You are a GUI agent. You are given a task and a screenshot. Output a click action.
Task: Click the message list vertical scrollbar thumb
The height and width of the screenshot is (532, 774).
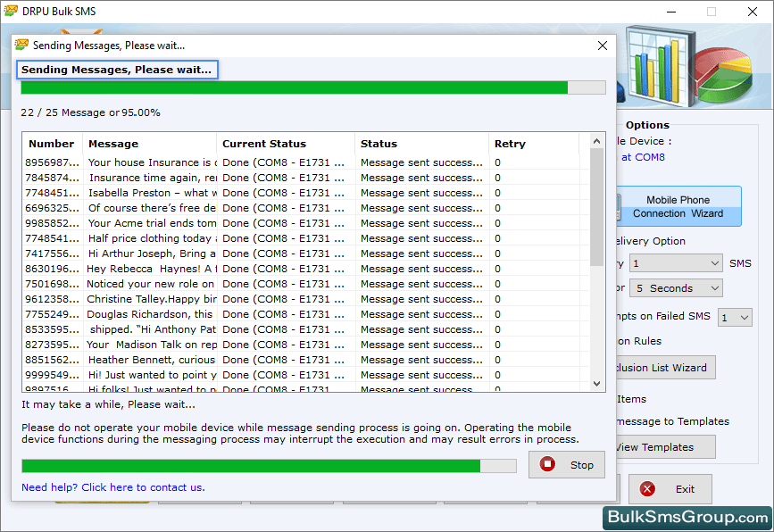(x=596, y=207)
